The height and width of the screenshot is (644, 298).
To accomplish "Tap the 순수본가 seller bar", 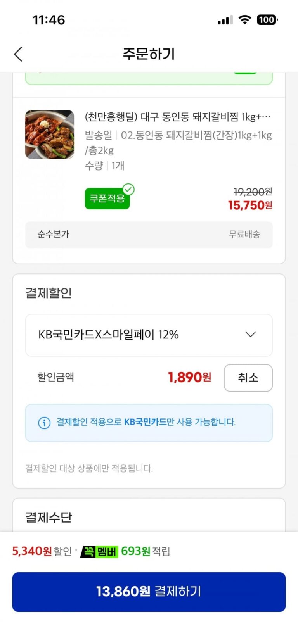I will (x=149, y=235).
